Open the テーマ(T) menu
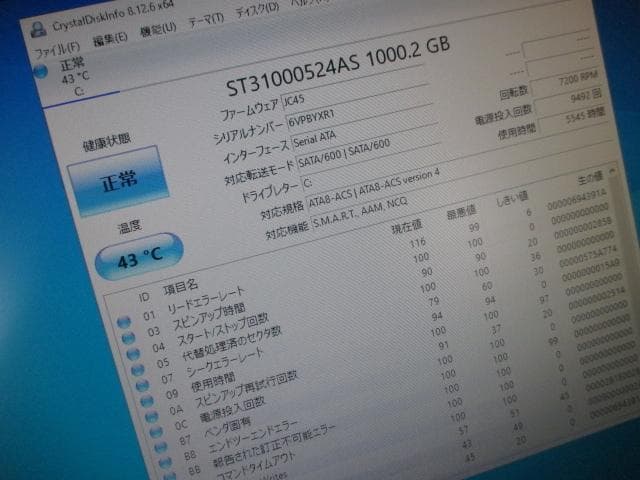 click(206, 19)
